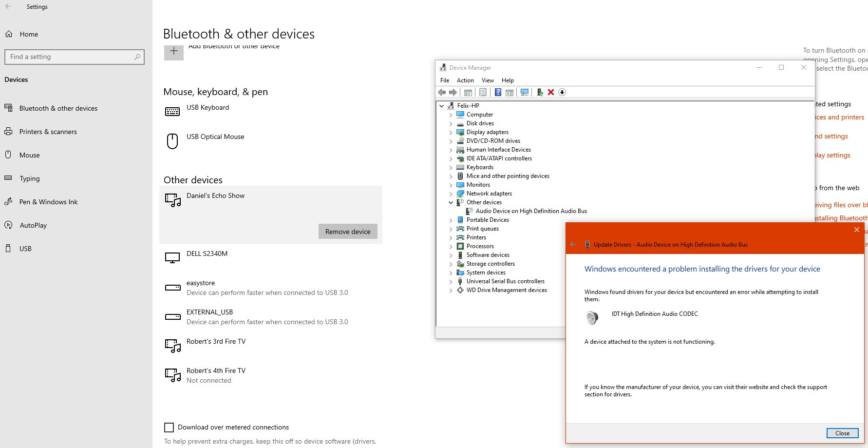Expand the Keyboards node in Device Manager
868x448 pixels.
(451, 167)
